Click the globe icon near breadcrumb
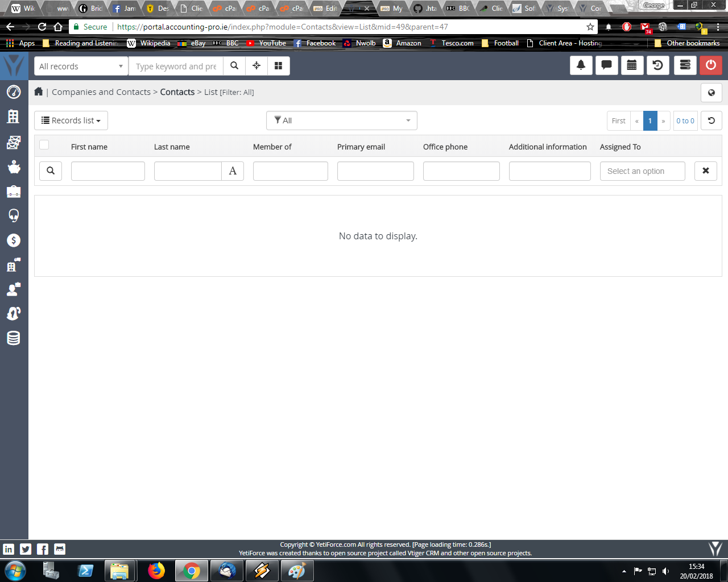 712,93
